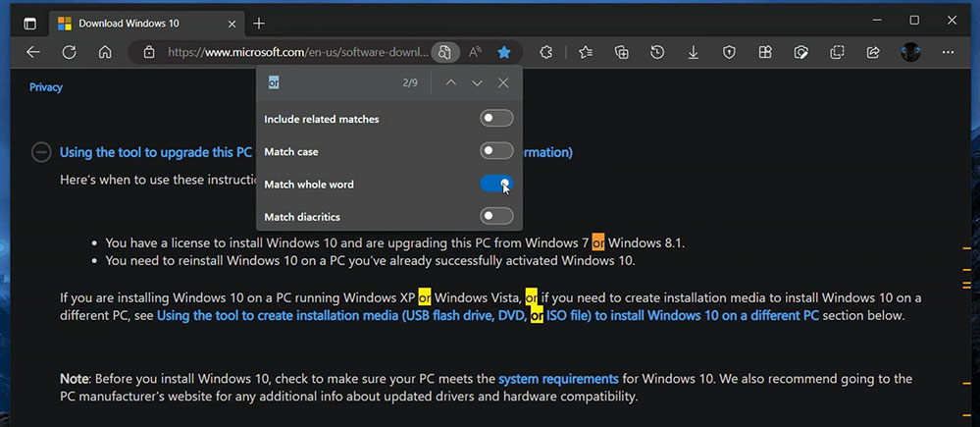Click the '2/9' match counter
This screenshot has height=427, width=980.
click(x=410, y=83)
